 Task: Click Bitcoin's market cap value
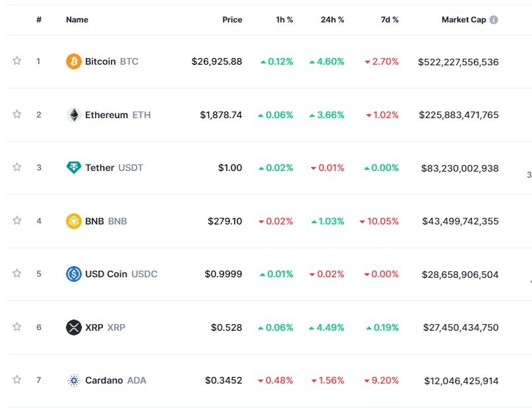click(x=458, y=61)
